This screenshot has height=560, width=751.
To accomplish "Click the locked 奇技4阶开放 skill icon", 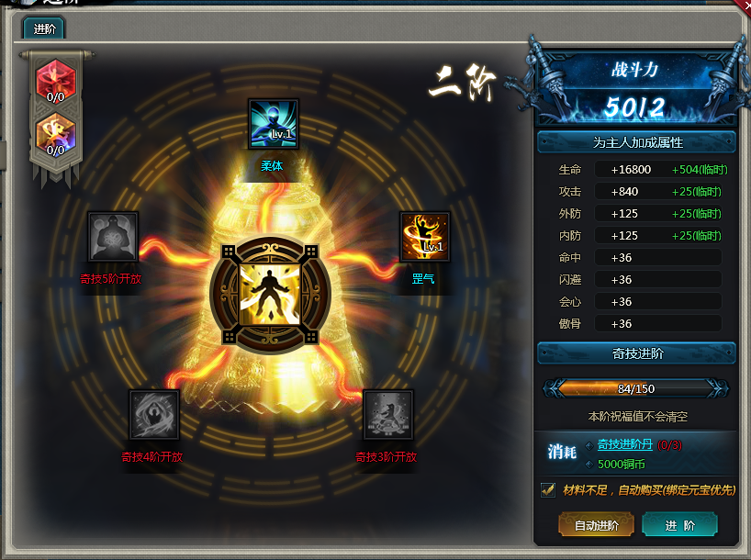I will (154, 415).
